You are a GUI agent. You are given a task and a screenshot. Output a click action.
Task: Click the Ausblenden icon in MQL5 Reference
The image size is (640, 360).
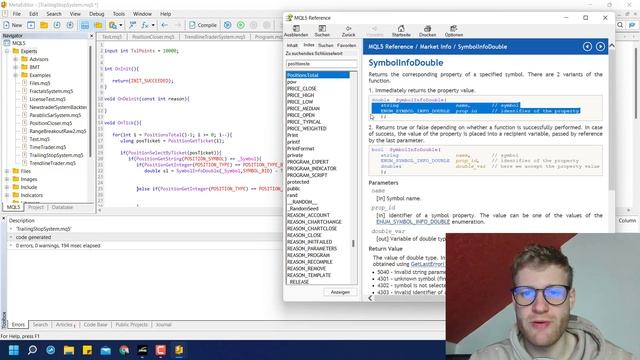coord(296,31)
